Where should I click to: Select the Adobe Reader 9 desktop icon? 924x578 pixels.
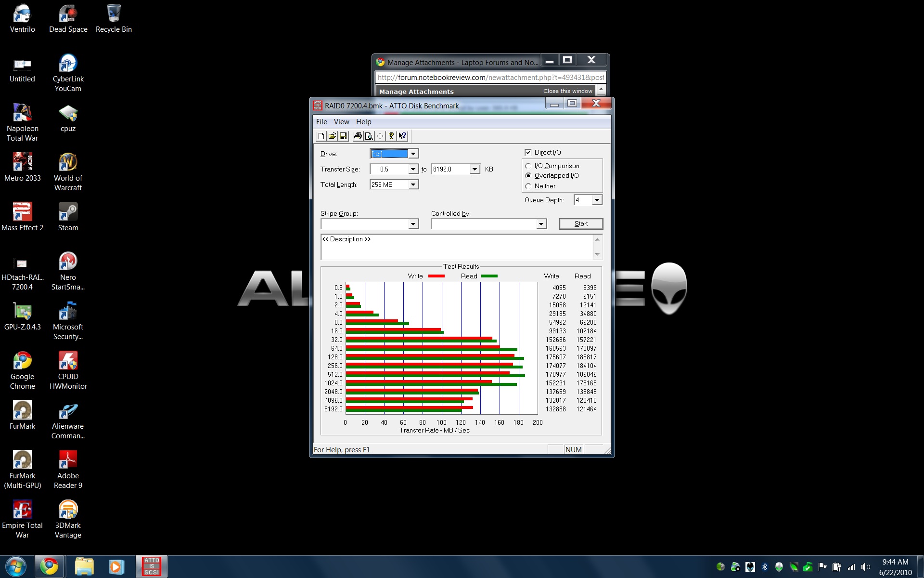(x=68, y=470)
